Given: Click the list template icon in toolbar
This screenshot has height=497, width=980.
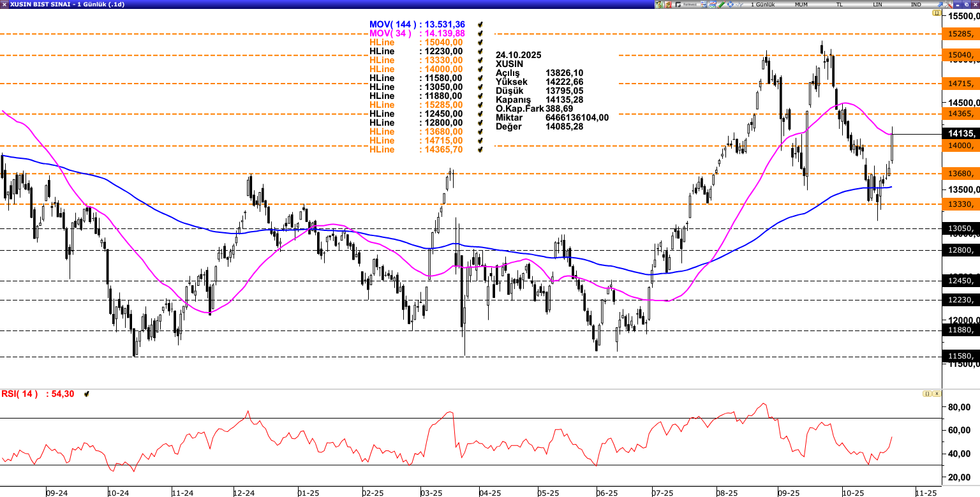Looking at the screenshot, I should [704, 4].
